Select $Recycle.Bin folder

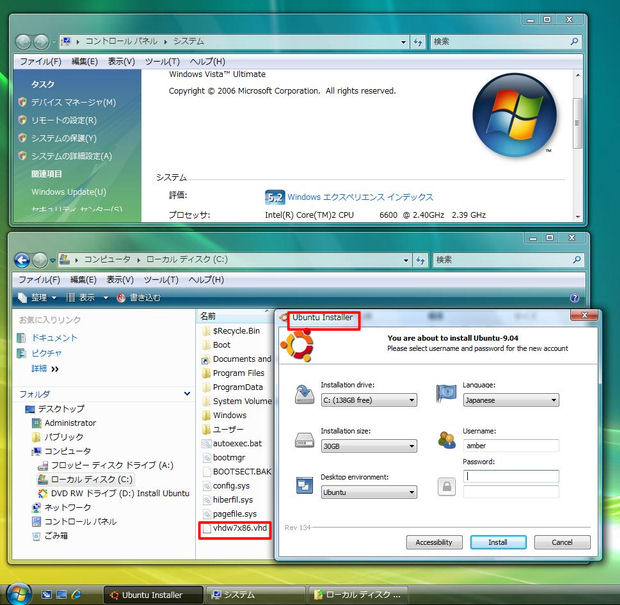(x=236, y=331)
